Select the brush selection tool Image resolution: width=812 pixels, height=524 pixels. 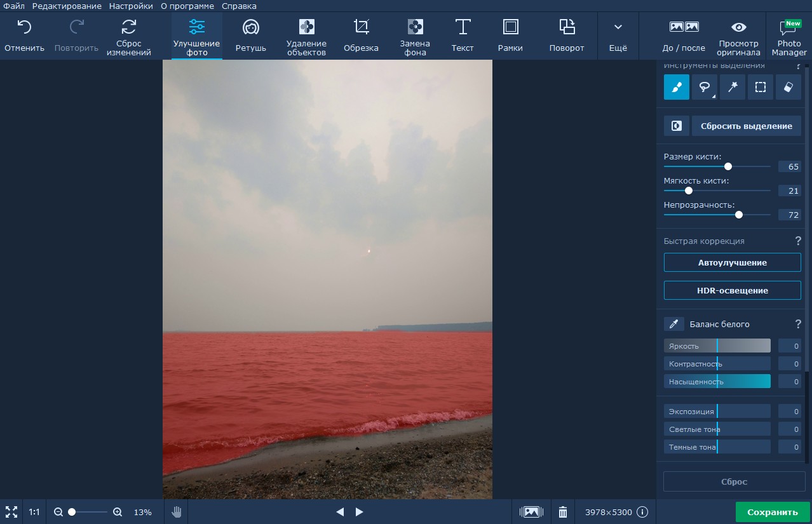676,87
